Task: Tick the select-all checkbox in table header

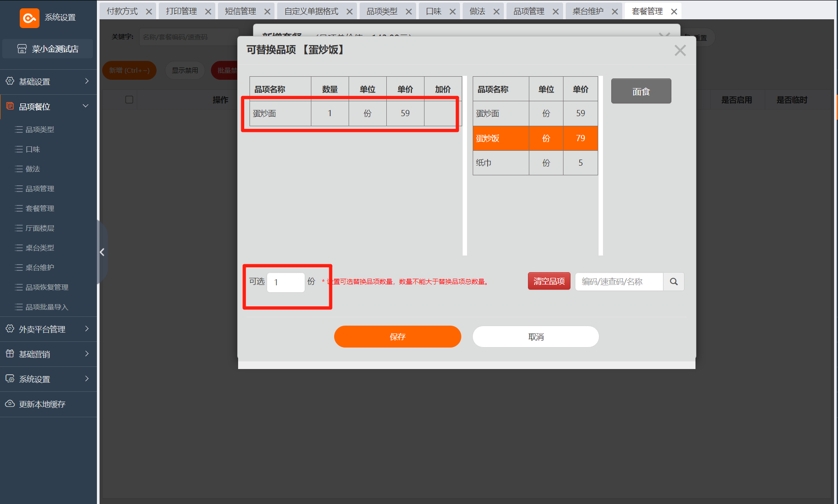Action: point(129,99)
